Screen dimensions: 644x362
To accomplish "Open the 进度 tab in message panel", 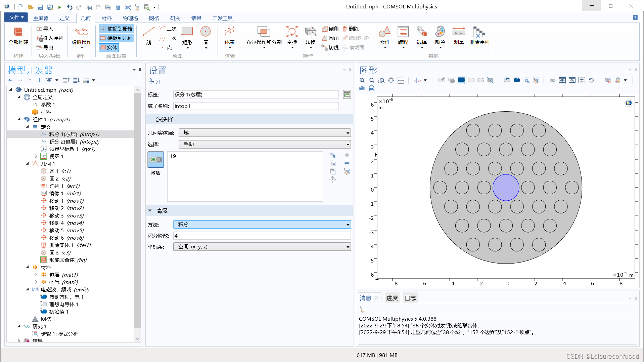I will tap(392, 298).
